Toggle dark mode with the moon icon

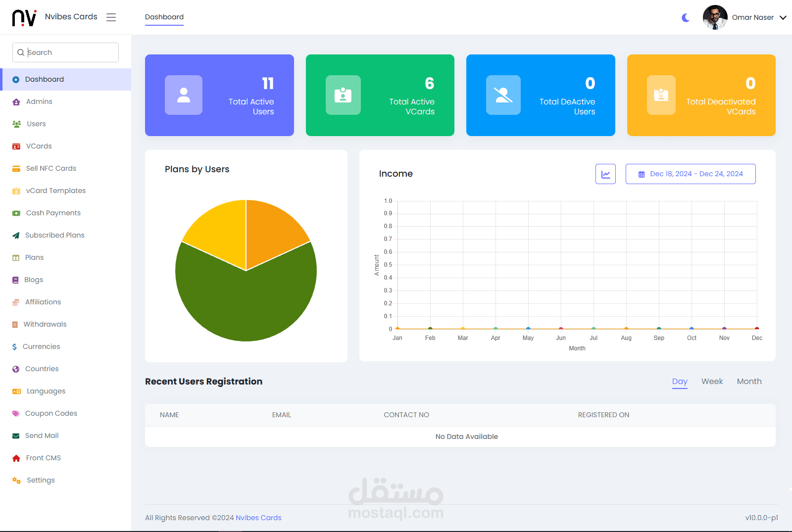point(686,18)
